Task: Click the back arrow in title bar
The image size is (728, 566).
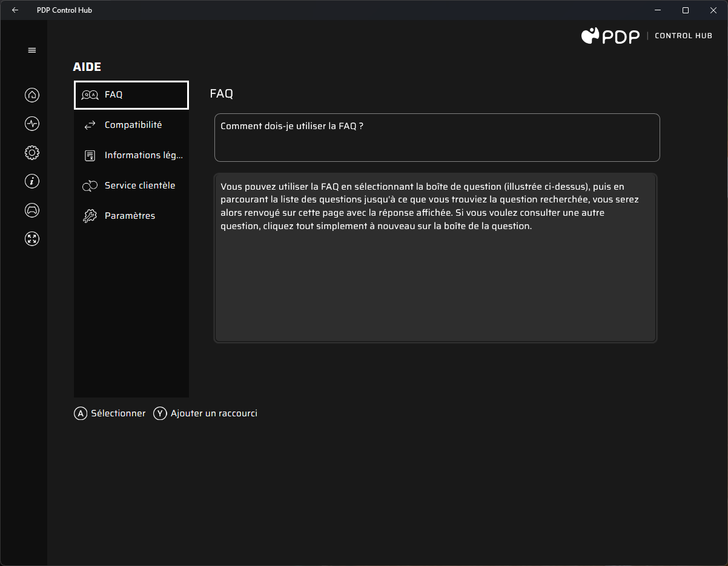Action: pyautogui.click(x=15, y=10)
